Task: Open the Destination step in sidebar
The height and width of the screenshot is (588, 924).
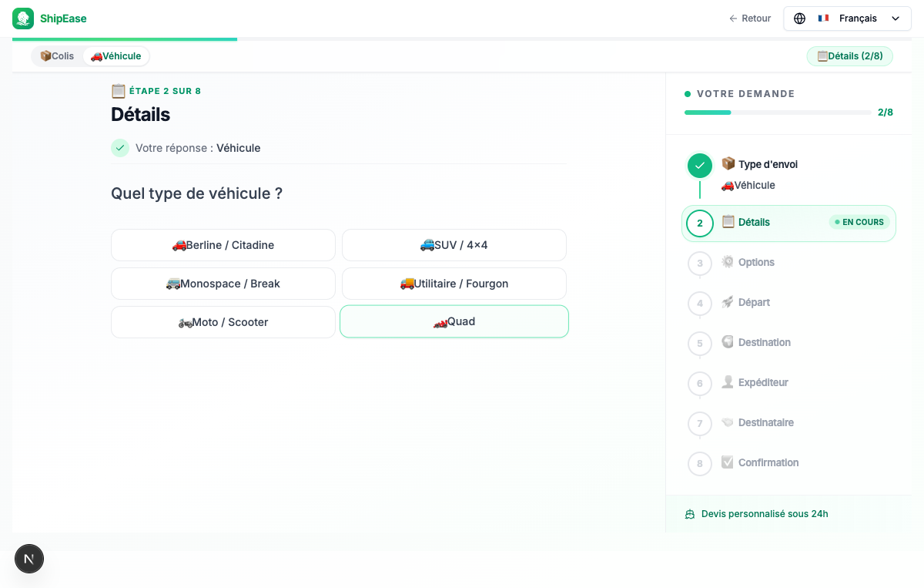Action: [x=788, y=343]
